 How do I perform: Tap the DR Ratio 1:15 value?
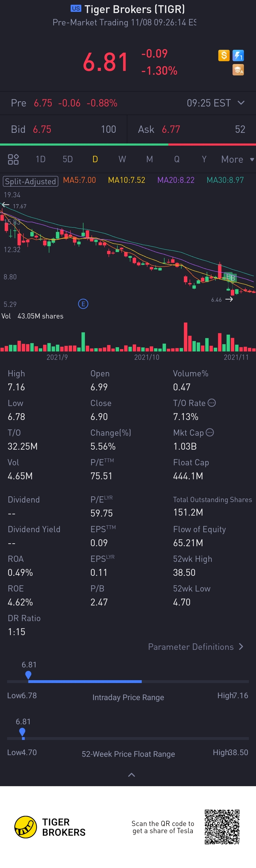(17, 632)
